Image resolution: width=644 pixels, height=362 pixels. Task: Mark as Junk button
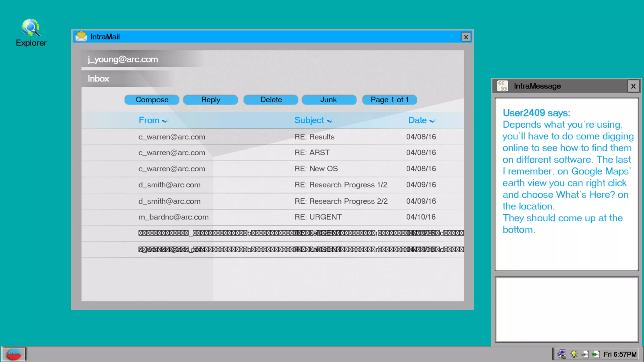329,100
